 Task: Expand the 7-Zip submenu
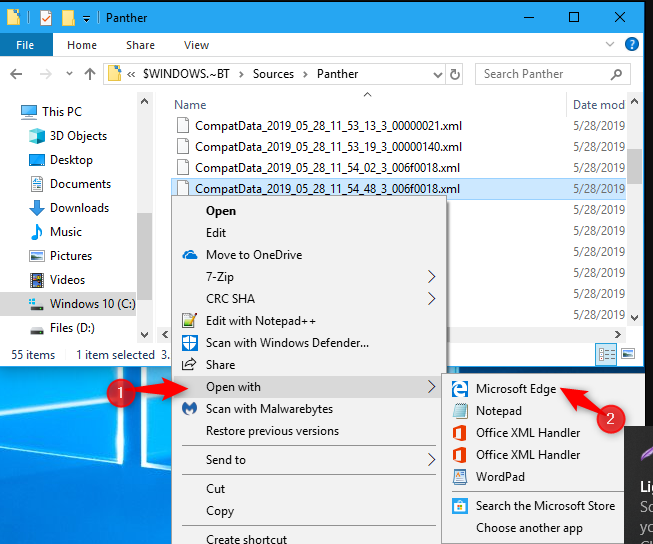(x=309, y=277)
